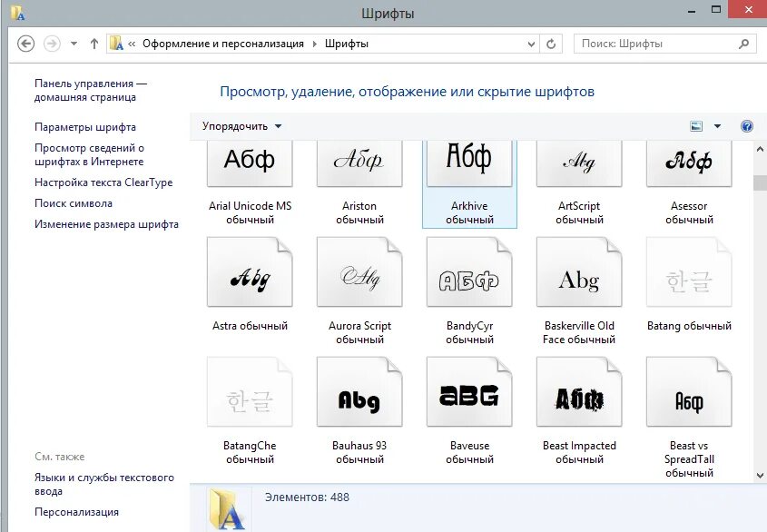Select the Aurora Script font icon
Image resolution: width=767 pixels, height=532 pixels.
[359, 272]
